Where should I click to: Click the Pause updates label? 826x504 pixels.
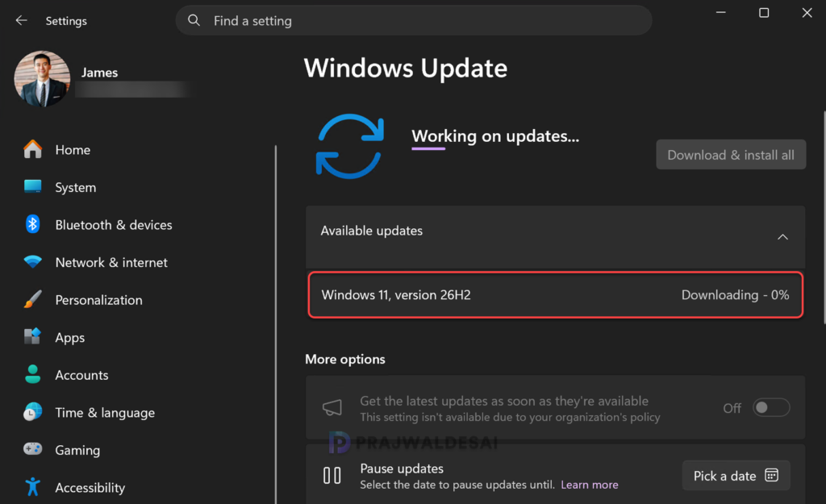402,469
